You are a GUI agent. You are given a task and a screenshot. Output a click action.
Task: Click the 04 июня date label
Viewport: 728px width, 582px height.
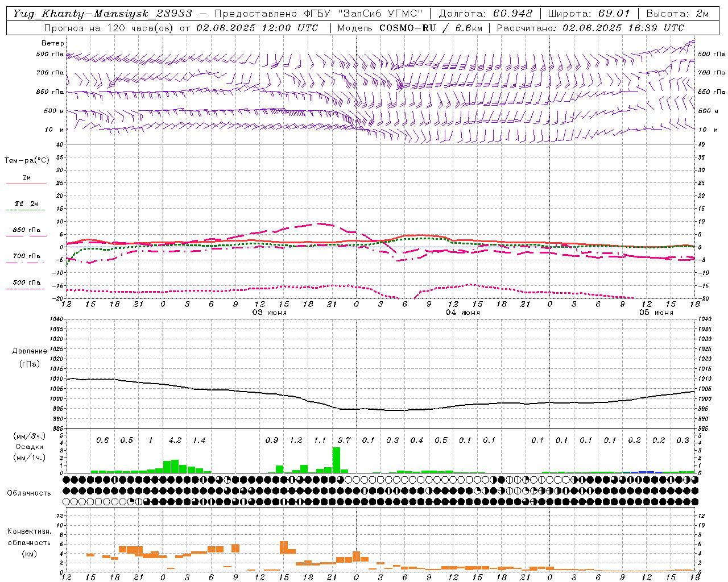point(463,313)
